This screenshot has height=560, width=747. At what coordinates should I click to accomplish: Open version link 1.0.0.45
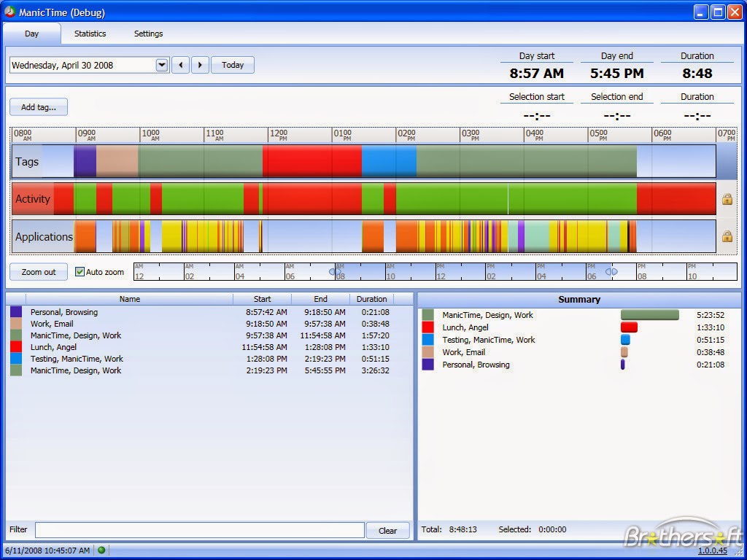[713, 551]
